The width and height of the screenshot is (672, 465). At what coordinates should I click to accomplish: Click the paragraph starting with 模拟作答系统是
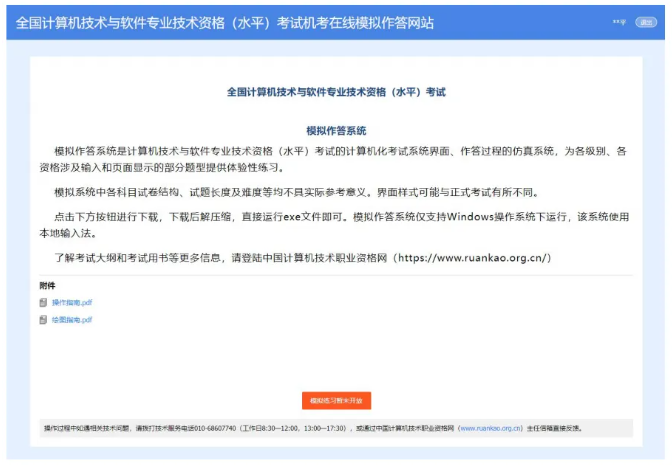[x=336, y=159]
